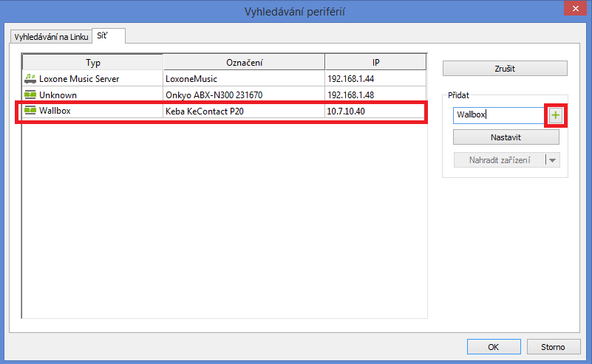Switch to Vyhledávání na Linku tab
The height and width of the screenshot is (364, 592).
click(x=50, y=37)
